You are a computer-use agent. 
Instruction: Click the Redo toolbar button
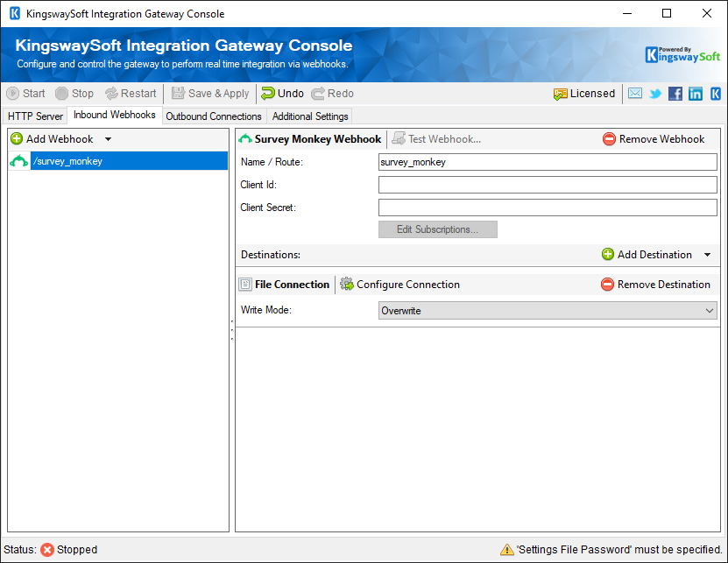click(332, 94)
